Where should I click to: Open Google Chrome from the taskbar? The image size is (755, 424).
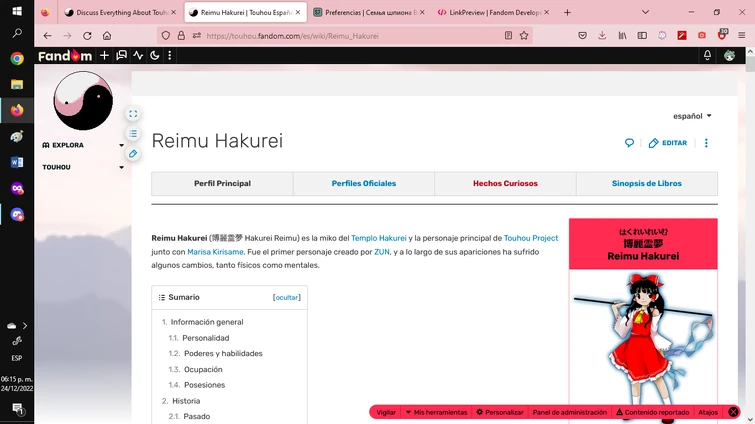[17, 59]
